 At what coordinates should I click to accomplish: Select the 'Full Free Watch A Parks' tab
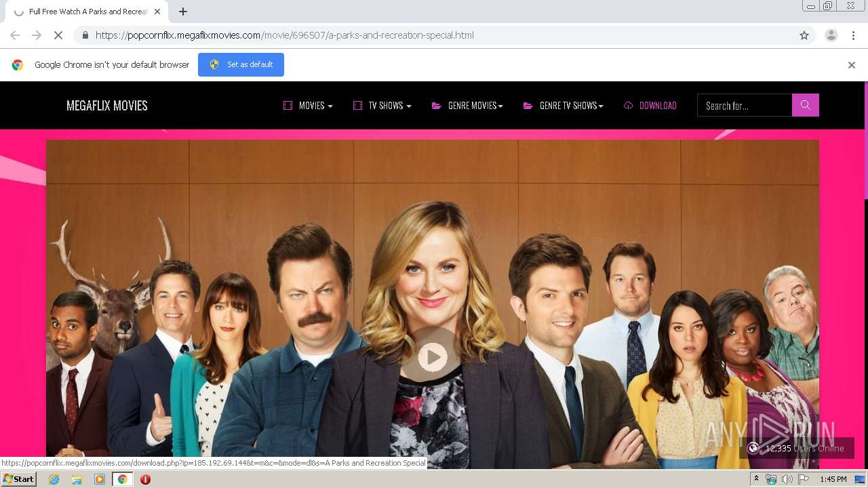coord(87,12)
